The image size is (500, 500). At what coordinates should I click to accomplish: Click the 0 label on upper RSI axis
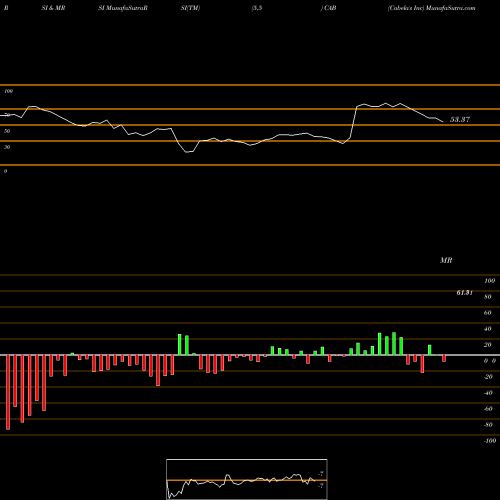coord(5,171)
